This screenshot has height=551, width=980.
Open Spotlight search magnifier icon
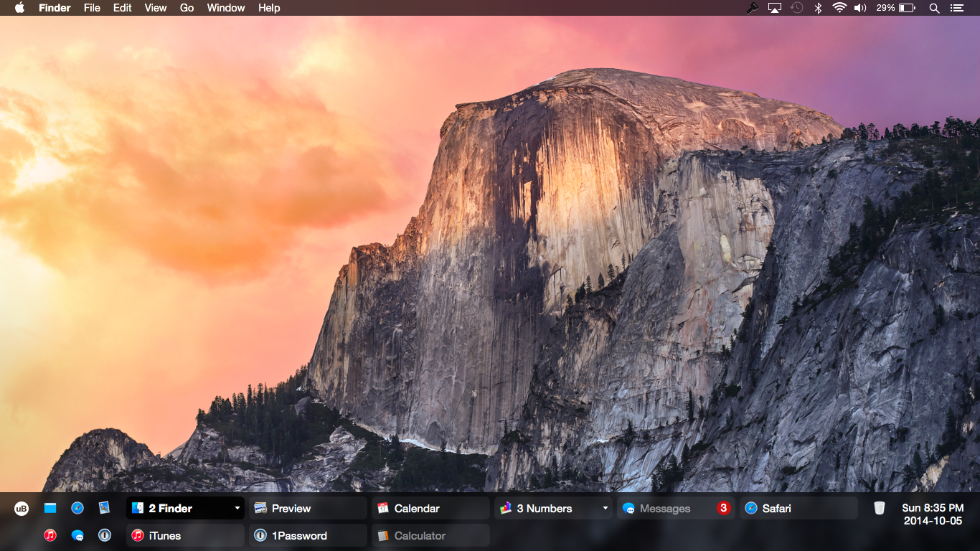[x=934, y=8]
